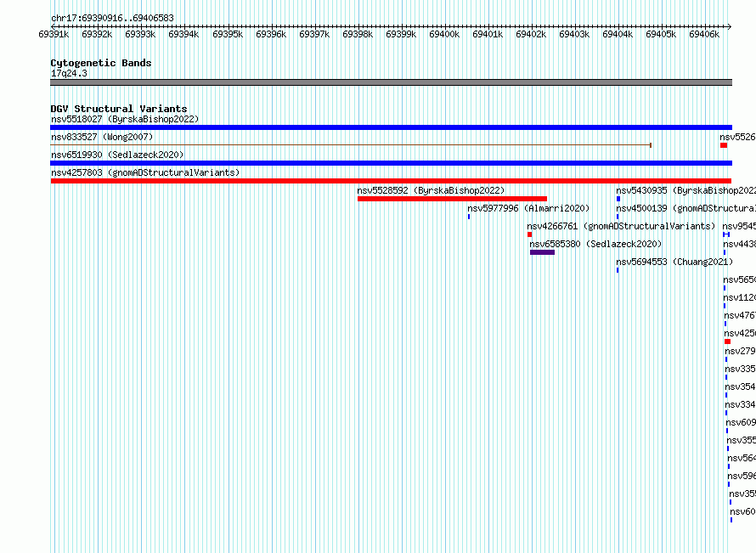Open the nsv564 variant label
Screen dimensions: 756x553
point(742,458)
